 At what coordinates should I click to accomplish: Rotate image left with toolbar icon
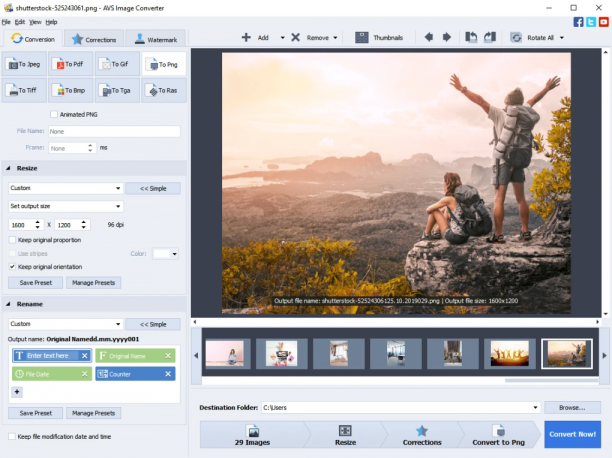coord(471,37)
